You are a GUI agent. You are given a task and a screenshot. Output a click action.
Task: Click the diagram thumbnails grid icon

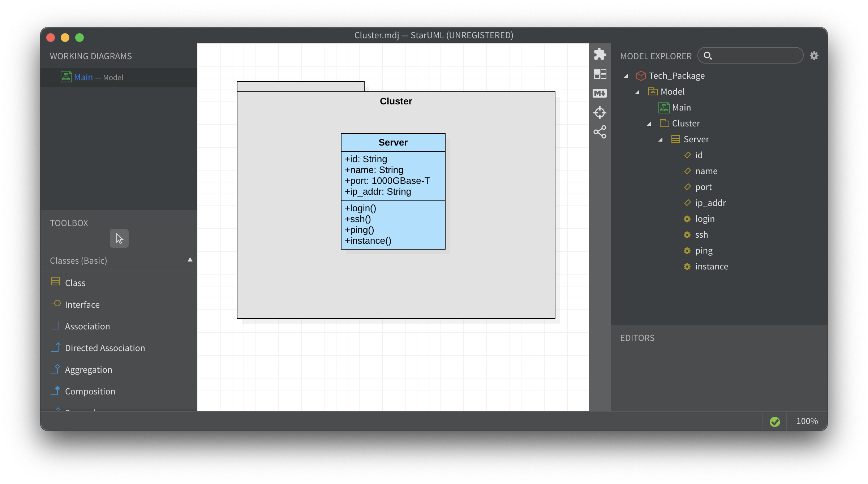tap(600, 74)
